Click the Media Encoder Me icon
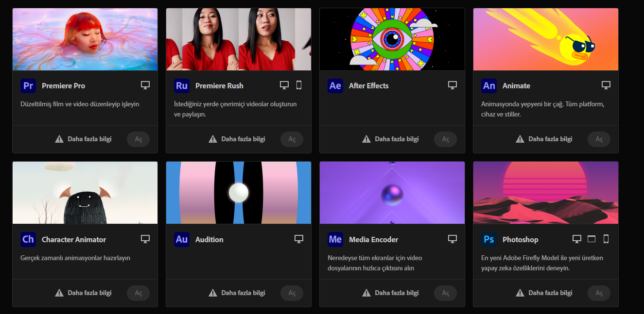The height and width of the screenshot is (314, 644). (x=335, y=239)
